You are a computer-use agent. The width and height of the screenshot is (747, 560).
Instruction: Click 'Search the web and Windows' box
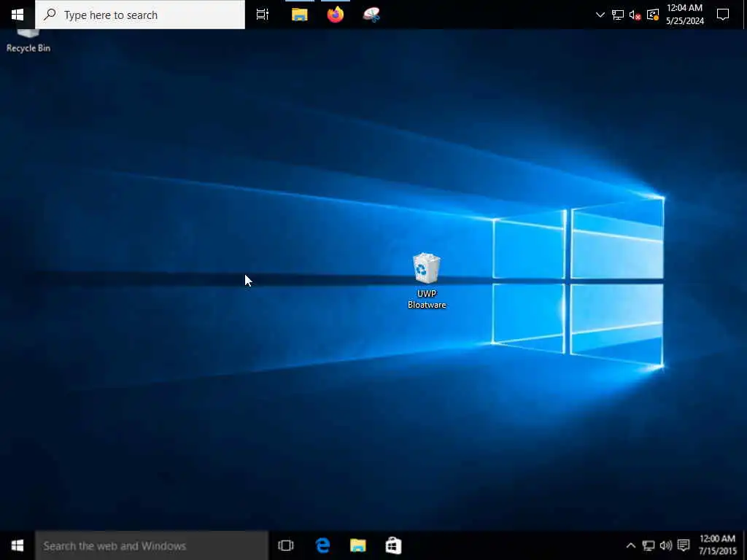[x=152, y=545]
